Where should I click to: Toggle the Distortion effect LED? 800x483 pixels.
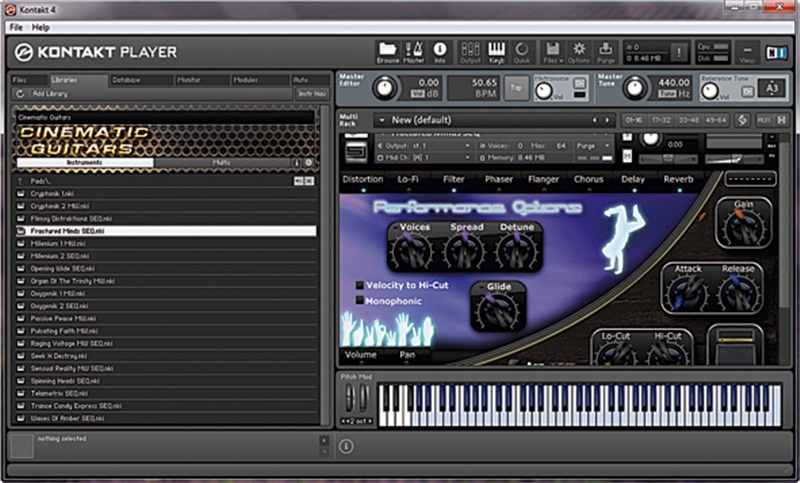363,190
